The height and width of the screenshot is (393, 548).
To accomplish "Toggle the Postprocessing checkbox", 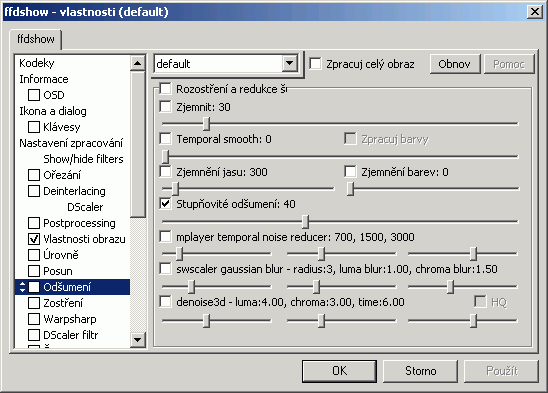I will click(34, 223).
